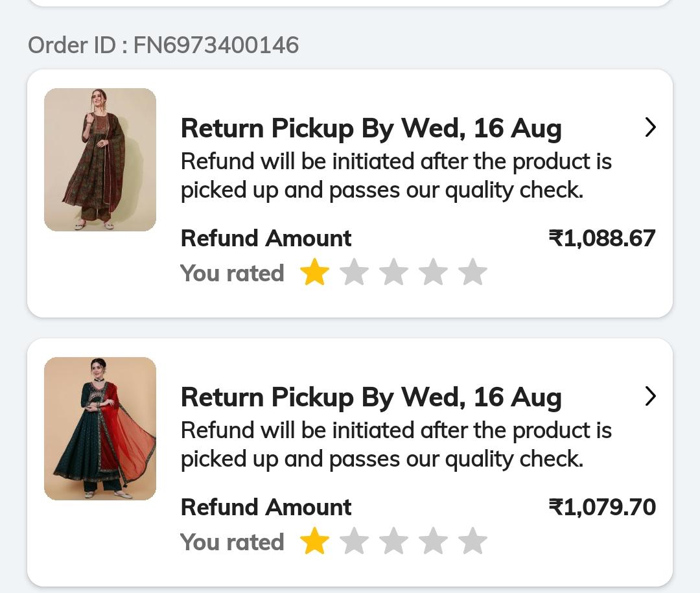Rate green kurta order two stars
700x593 pixels.
click(354, 272)
